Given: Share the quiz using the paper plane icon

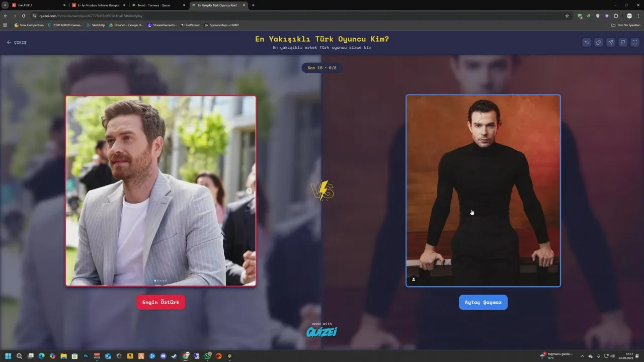Looking at the screenshot, I should point(611,42).
